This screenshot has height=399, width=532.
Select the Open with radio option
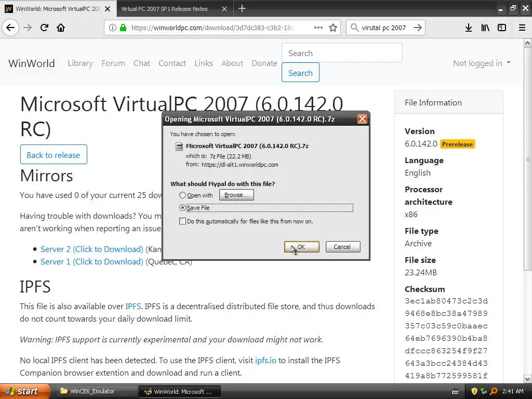point(182,195)
